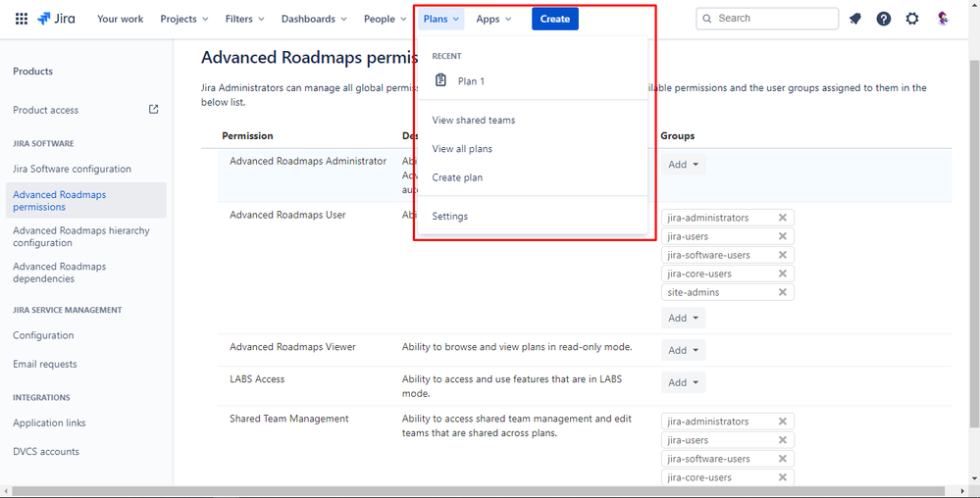Viewport: 980px width, 498px height.
Task: Remove jira-software-users from Advanced Roadmaps User
Action: coord(783,255)
